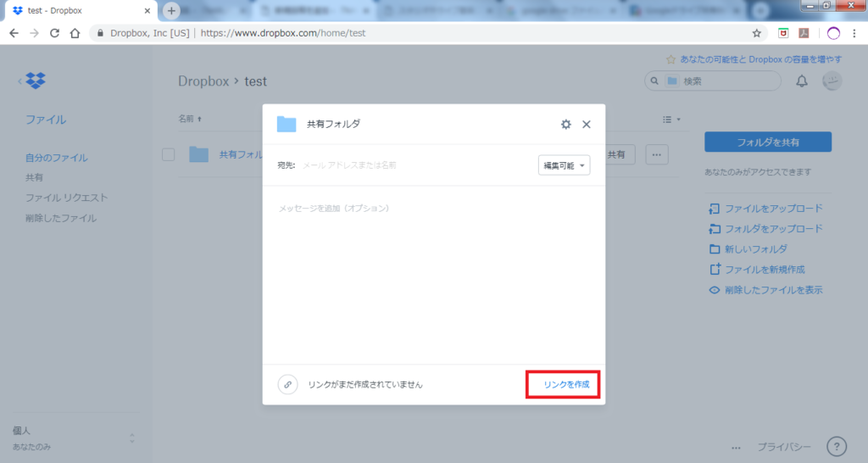Sort by the 名前 column header
This screenshot has width=868, height=463.
[190, 119]
